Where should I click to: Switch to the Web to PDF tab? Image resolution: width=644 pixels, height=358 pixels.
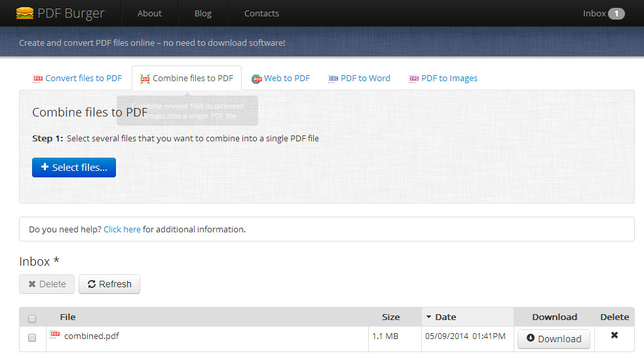[x=280, y=78]
